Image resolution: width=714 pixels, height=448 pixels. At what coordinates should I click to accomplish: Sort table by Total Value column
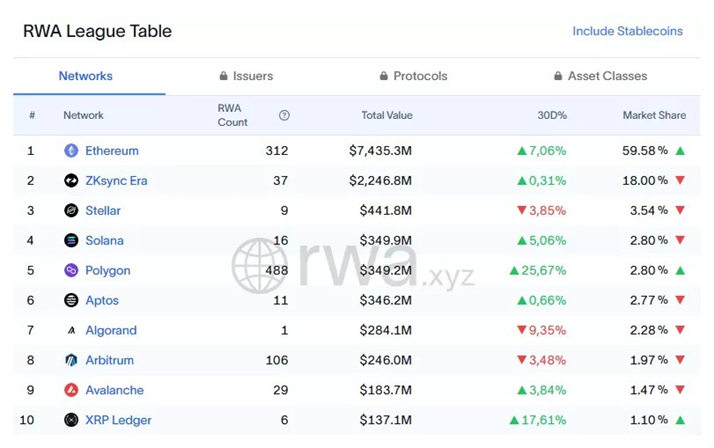pyautogui.click(x=387, y=115)
